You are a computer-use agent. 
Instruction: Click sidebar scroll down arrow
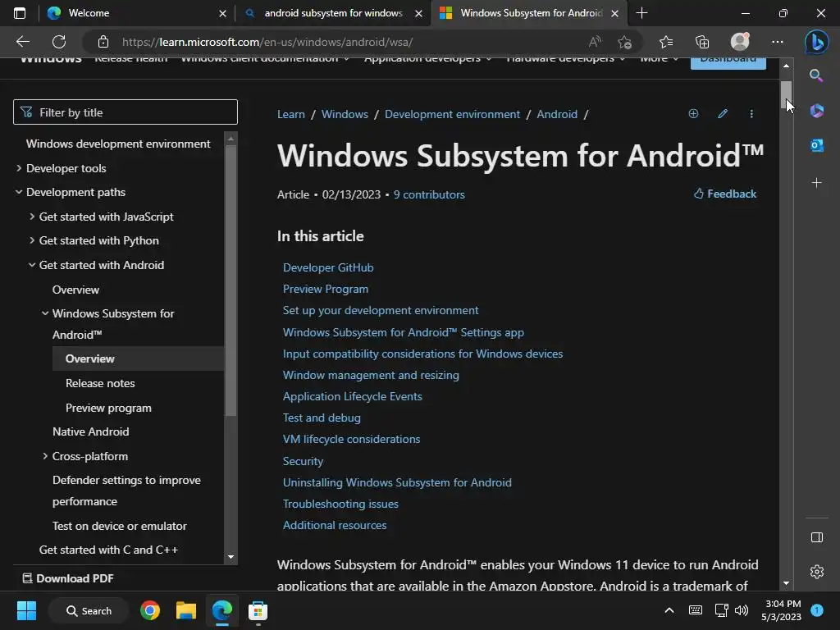pos(231,557)
